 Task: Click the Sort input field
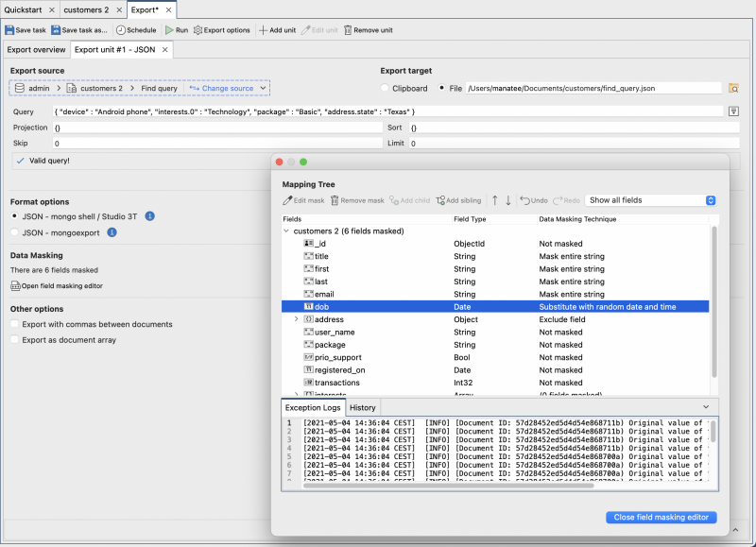tap(575, 128)
